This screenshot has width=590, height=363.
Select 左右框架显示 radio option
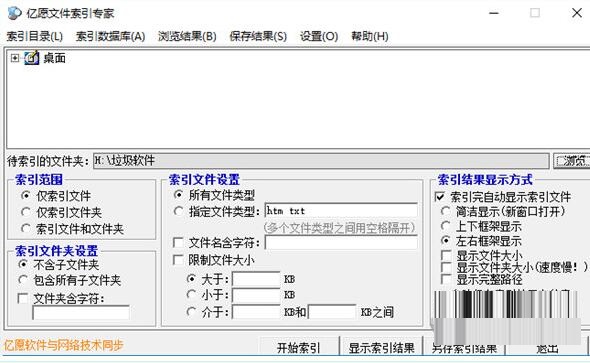446,240
